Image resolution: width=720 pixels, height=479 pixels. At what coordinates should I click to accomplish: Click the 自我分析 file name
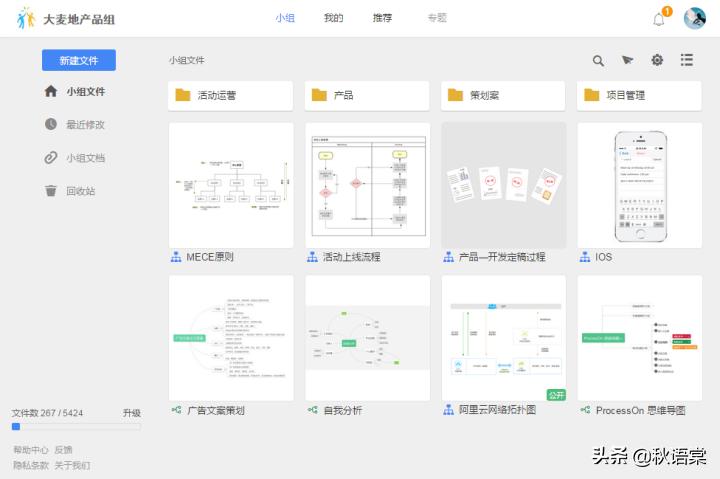(343, 410)
